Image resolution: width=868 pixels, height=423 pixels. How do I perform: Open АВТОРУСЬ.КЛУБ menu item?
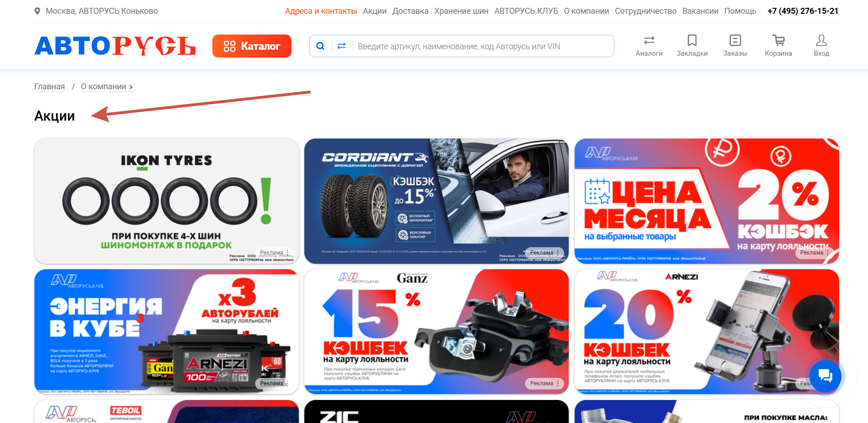pos(526,11)
